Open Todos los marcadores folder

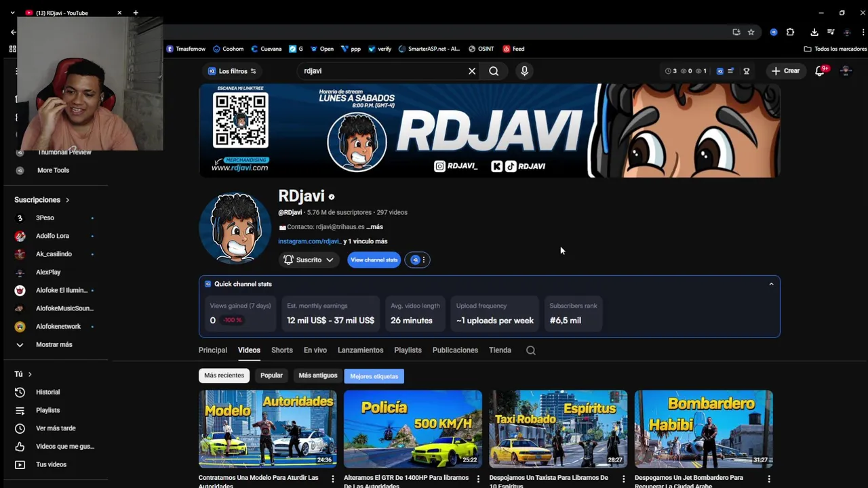(835, 49)
